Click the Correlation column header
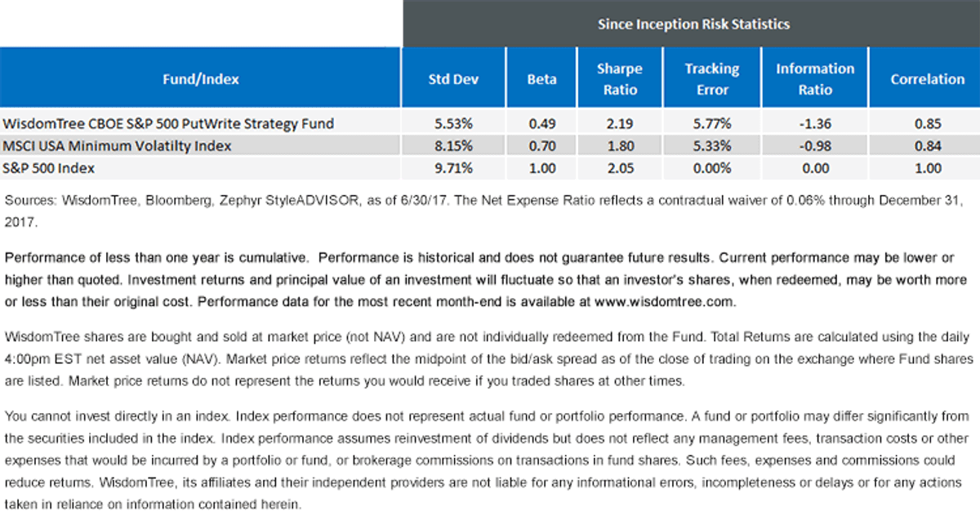980x520 pixels. point(927,79)
